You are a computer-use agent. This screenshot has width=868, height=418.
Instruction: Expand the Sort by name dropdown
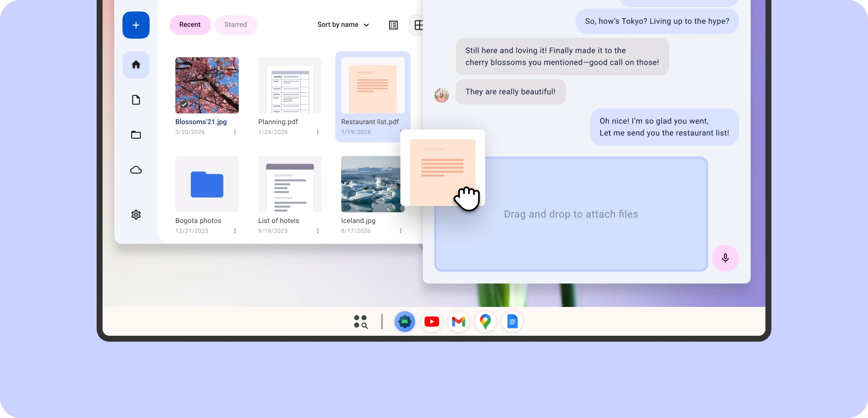point(343,25)
